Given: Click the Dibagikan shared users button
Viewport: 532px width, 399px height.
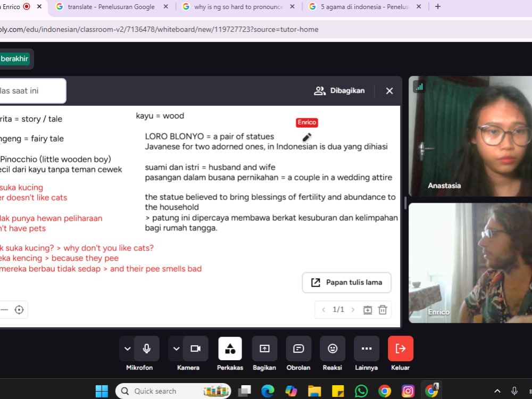Looking at the screenshot, I should 339,90.
